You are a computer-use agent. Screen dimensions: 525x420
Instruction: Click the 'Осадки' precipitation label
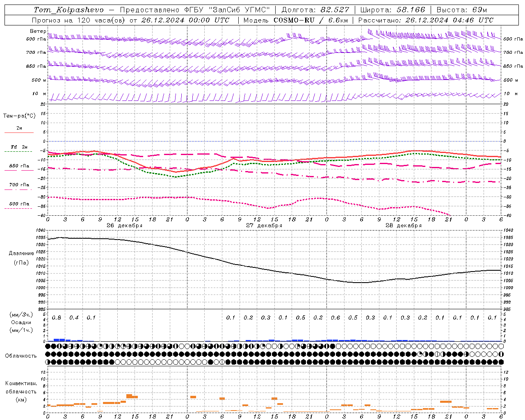(x=21, y=322)
